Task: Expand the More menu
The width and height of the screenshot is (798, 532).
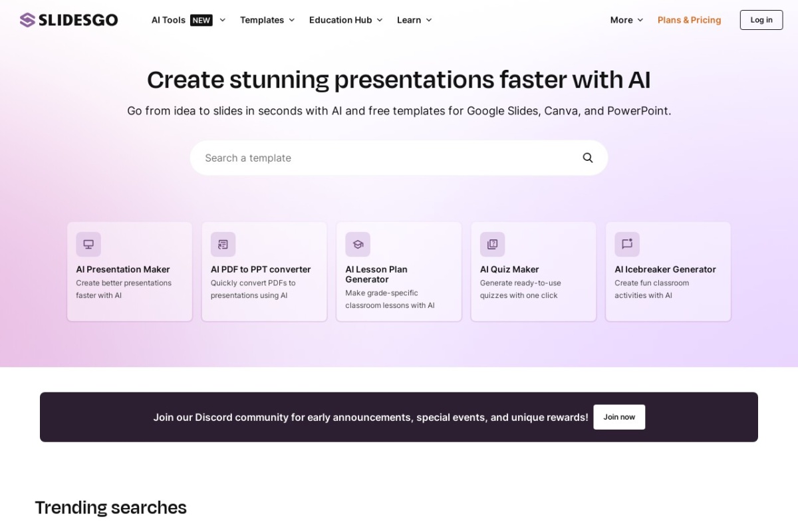Action: tap(626, 20)
